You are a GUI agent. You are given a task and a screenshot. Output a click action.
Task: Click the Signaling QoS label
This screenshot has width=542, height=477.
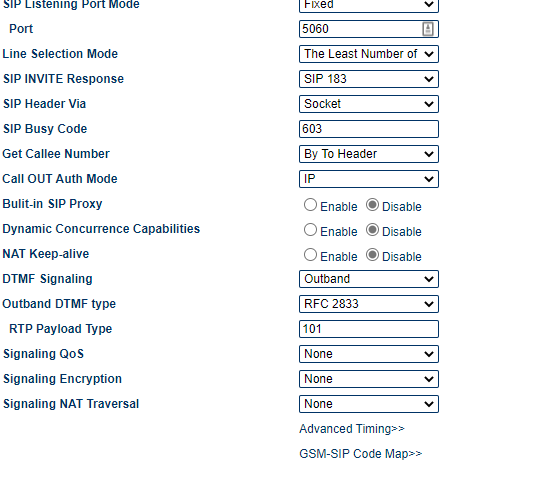[43, 354]
